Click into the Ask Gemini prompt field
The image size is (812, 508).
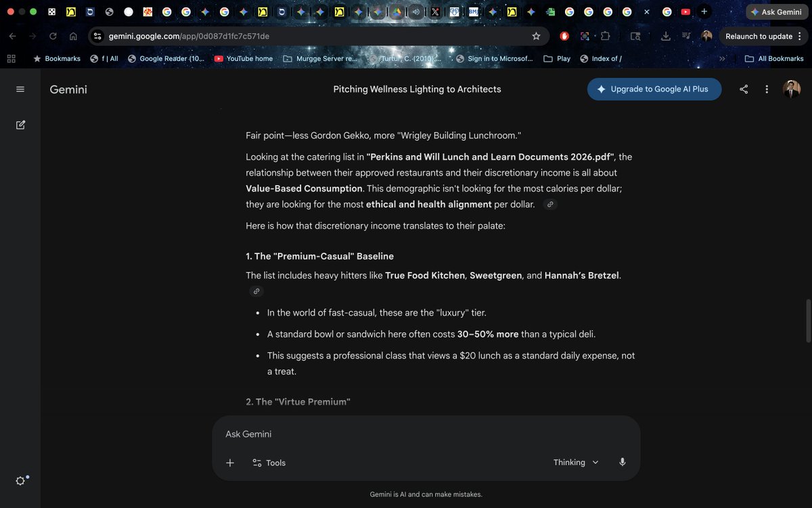426,434
